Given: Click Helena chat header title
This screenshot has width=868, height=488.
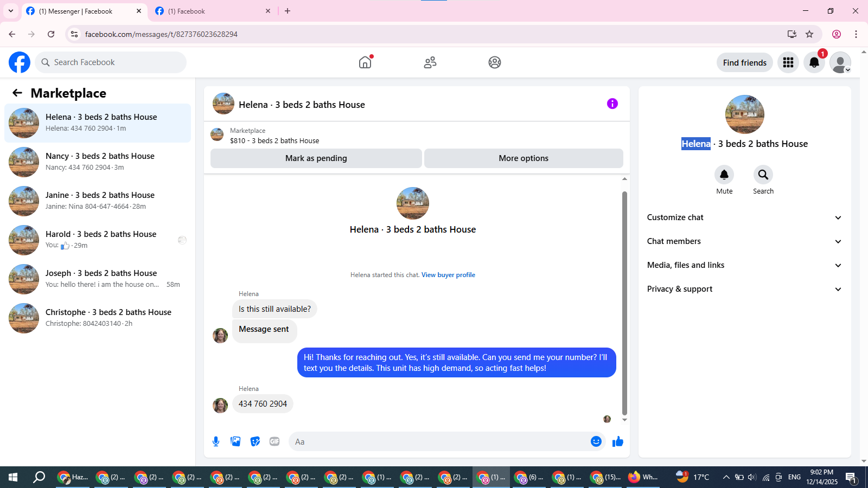Looking at the screenshot, I should (302, 105).
